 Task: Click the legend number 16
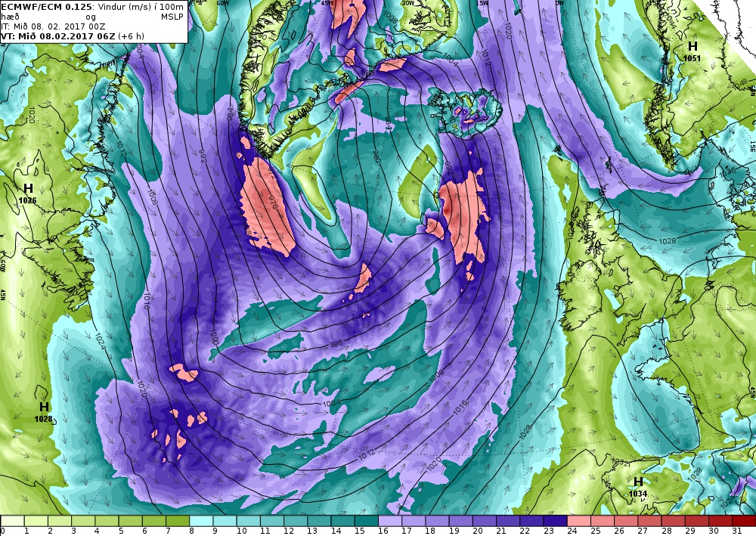(x=384, y=531)
